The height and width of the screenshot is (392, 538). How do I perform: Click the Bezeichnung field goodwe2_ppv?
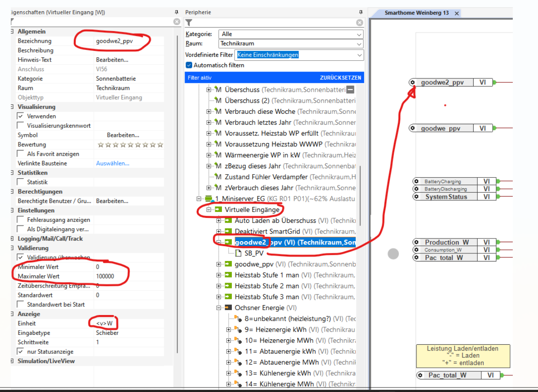coord(129,41)
